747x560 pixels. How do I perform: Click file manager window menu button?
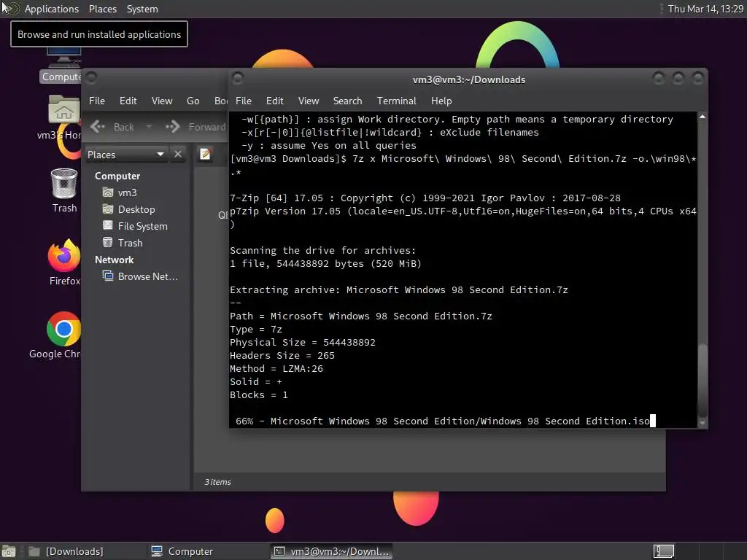[91, 77]
